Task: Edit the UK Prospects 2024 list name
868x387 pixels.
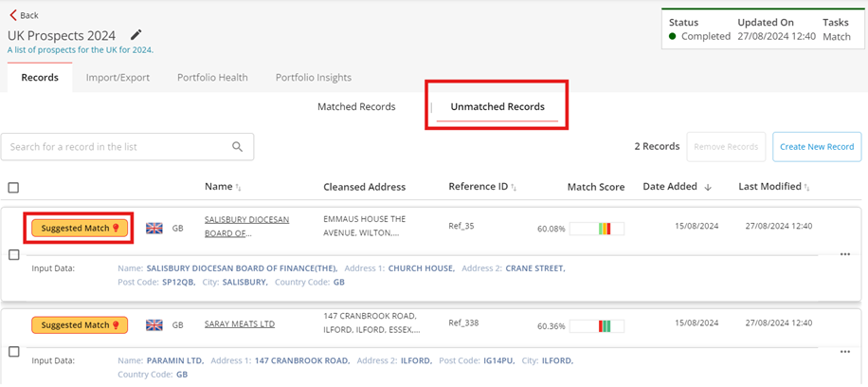Action: [x=136, y=35]
